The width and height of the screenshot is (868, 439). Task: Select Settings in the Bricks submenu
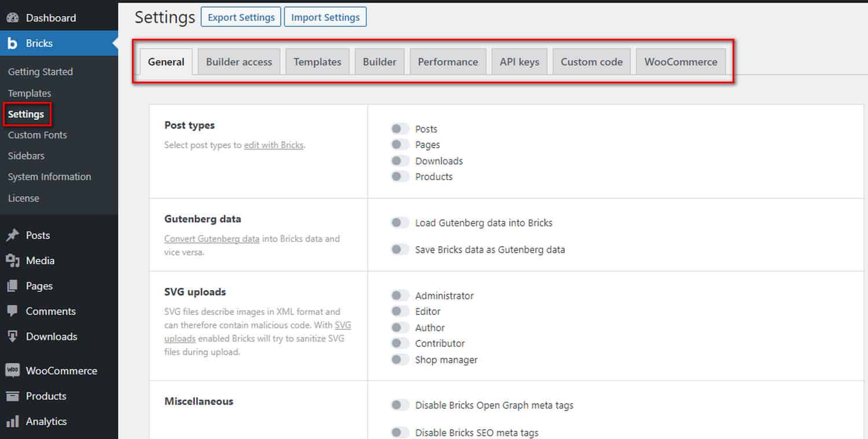26,114
